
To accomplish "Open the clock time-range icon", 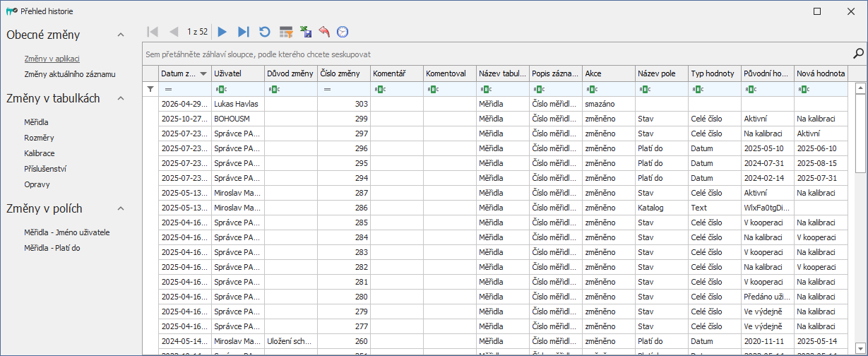I will (343, 32).
